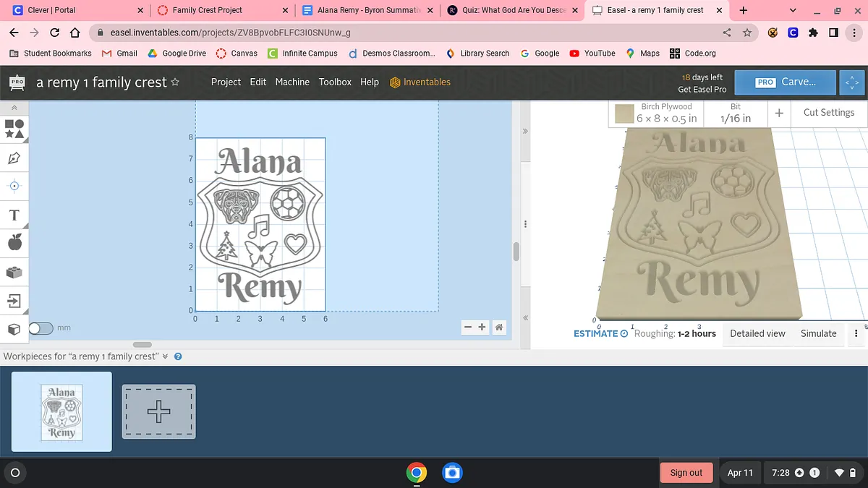Open the Toolbox menu
The image size is (868, 488).
click(x=335, y=82)
